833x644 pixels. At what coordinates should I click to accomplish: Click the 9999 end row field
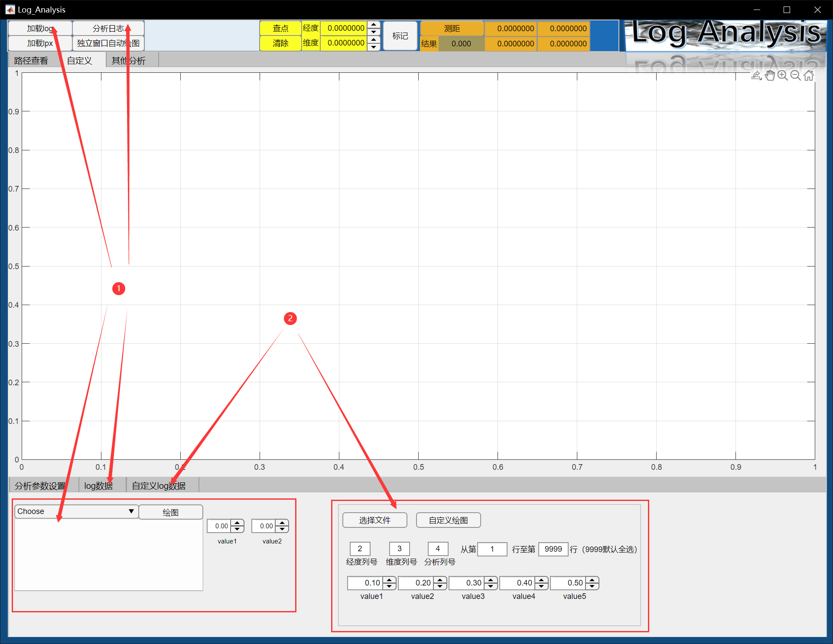(x=553, y=549)
